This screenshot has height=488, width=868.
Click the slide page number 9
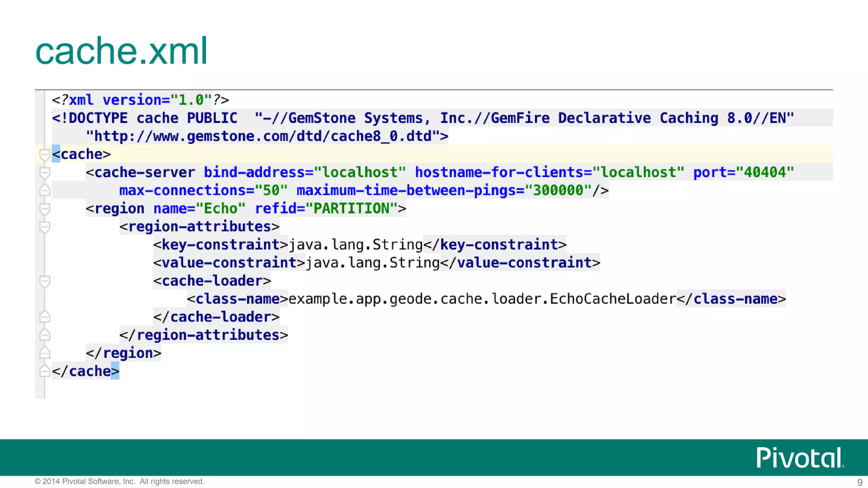[x=860, y=482]
